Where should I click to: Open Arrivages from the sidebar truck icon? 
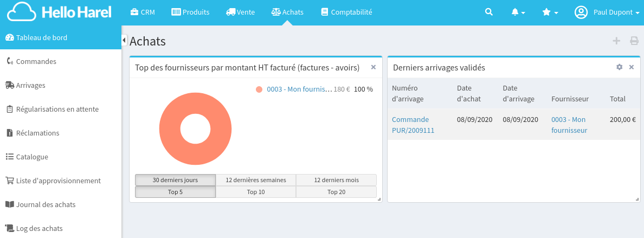tap(10, 85)
